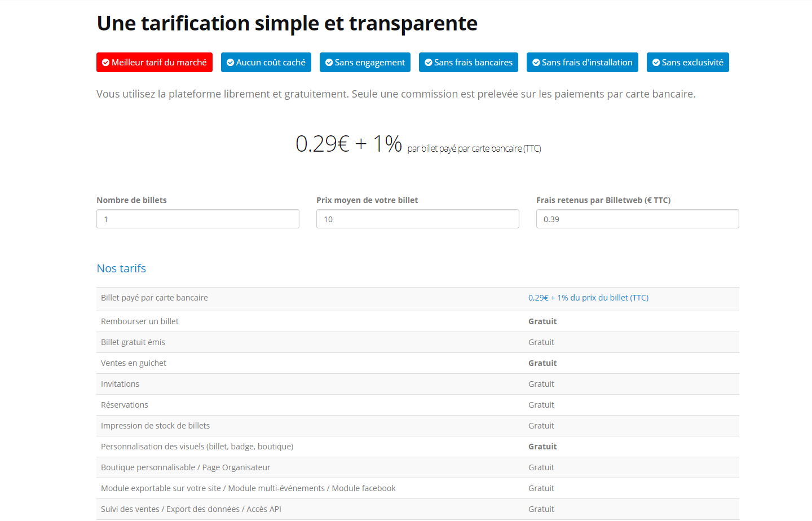Focus the Nombre de billets field
Screen dimensions: 812x521
[198, 219]
